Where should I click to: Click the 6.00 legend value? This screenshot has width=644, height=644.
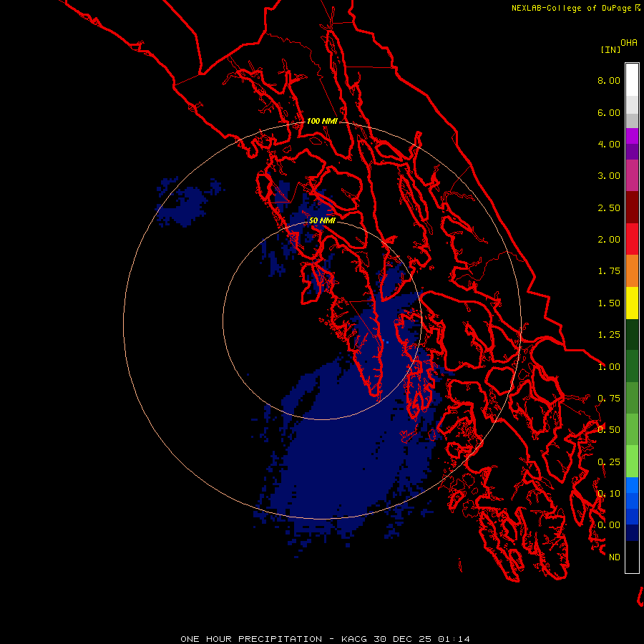point(609,112)
